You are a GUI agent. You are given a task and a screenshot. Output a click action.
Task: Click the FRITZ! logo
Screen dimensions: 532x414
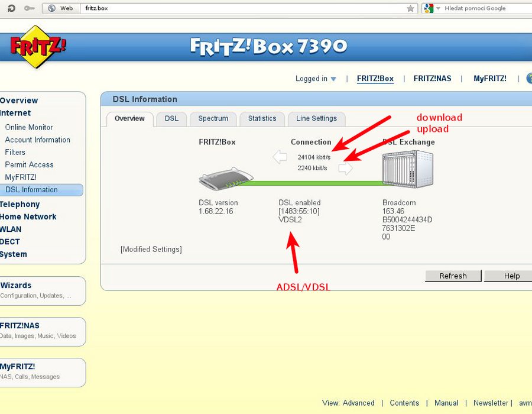point(38,47)
